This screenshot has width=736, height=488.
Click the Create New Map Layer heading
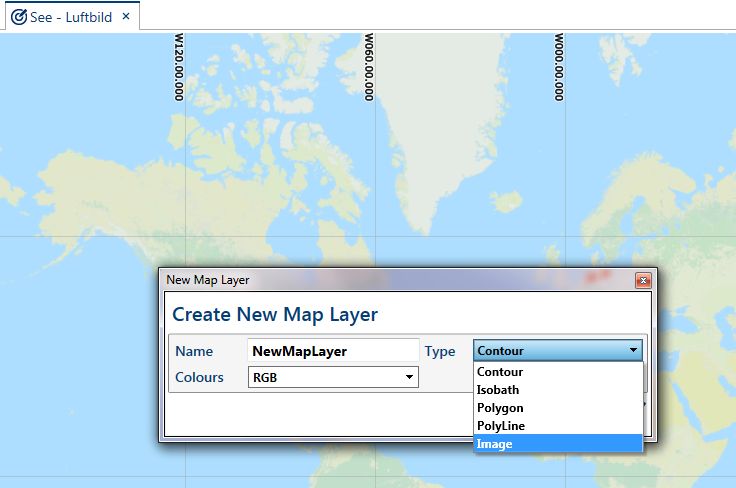coord(275,314)
